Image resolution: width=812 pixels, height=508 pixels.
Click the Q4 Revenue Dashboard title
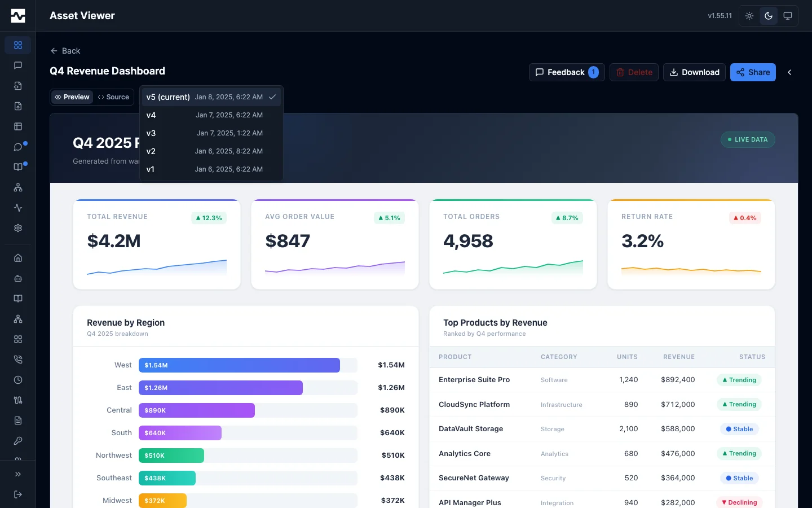pyautogui.click(x=107, y=71)
